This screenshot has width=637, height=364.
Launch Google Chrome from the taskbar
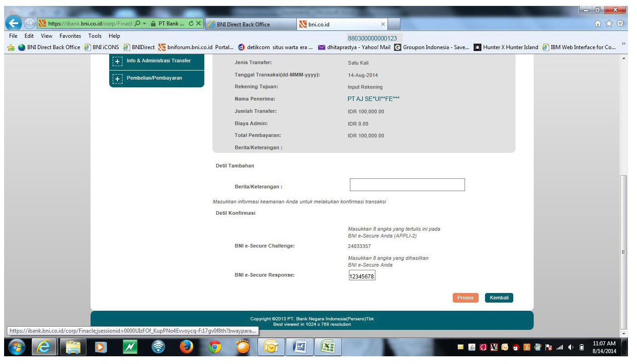click(215, 347)
